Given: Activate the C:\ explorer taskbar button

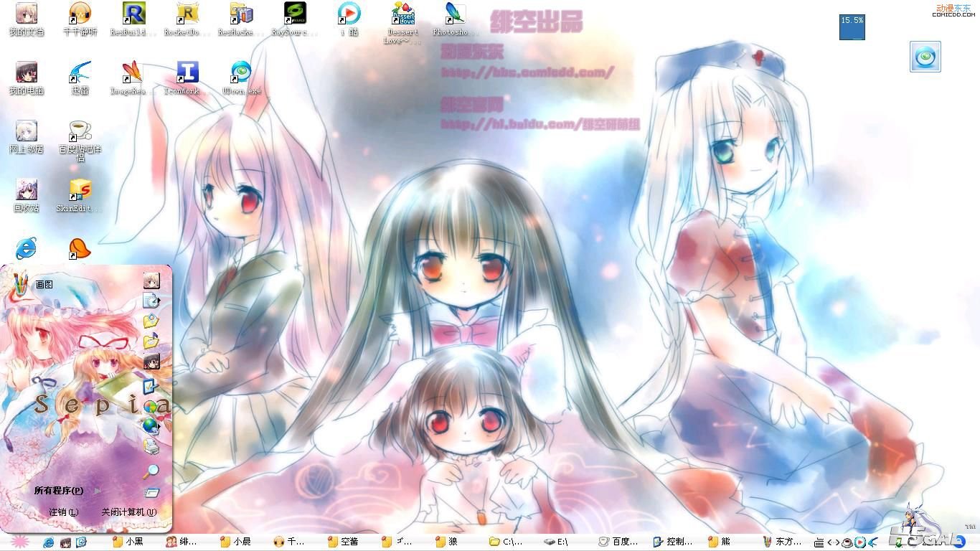Looking at the screenshot, I should pyautogui.click(x=505, y=542).
